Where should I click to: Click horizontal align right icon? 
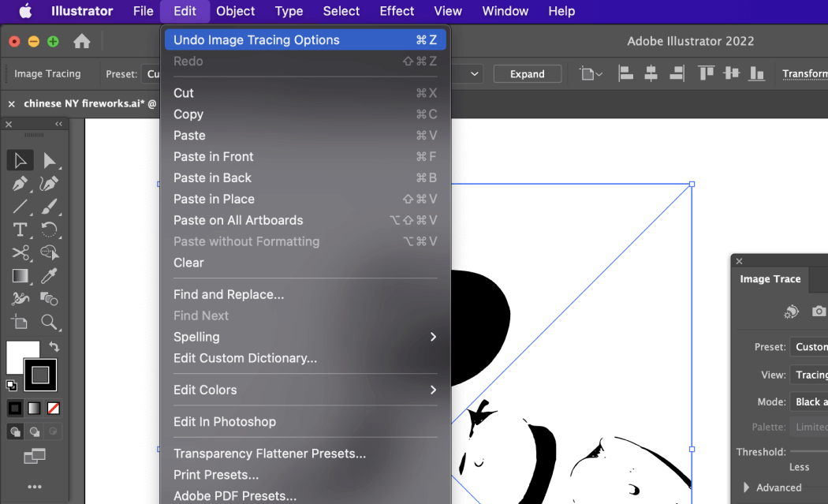click(677, 73)
